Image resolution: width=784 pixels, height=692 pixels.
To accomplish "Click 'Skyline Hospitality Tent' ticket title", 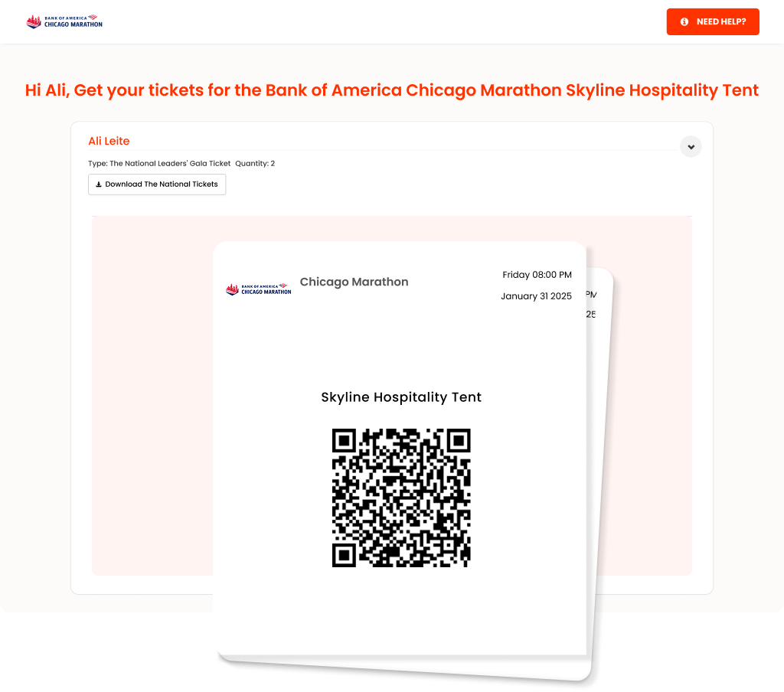I will point(401,397).
